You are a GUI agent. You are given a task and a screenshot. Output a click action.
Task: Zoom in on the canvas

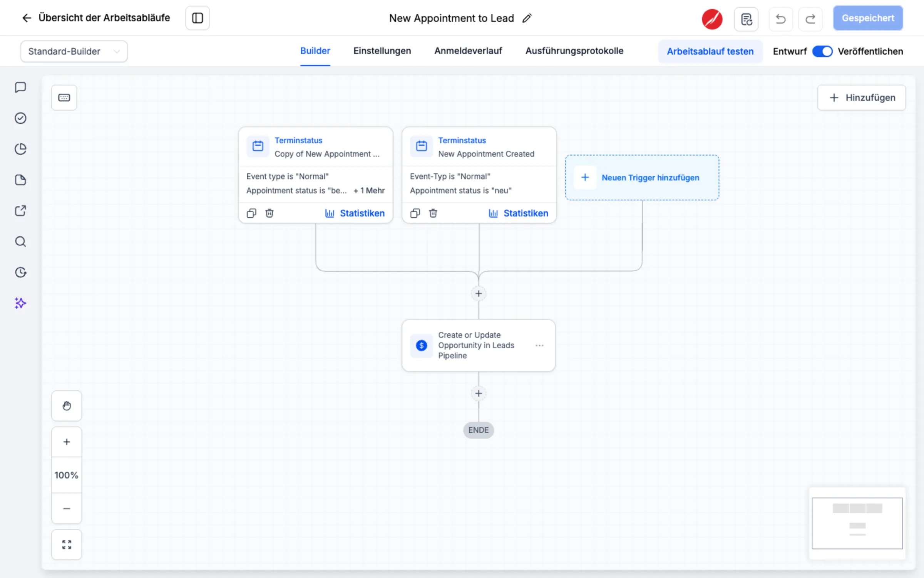tap(67, 442)
